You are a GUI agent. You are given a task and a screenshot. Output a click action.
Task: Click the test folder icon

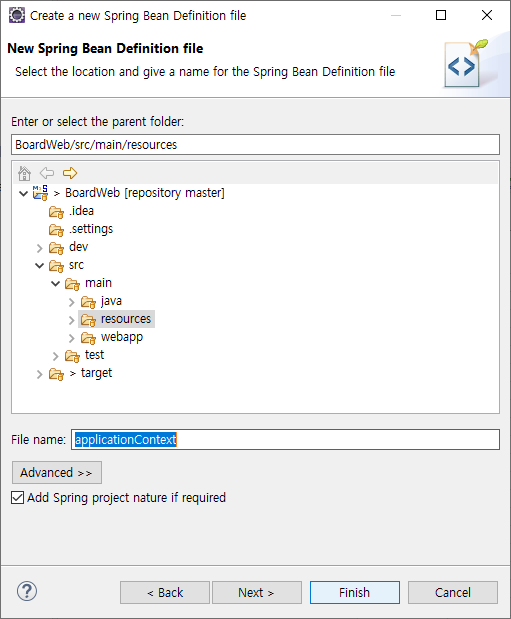pyautogui.click(x=72, y=356)
